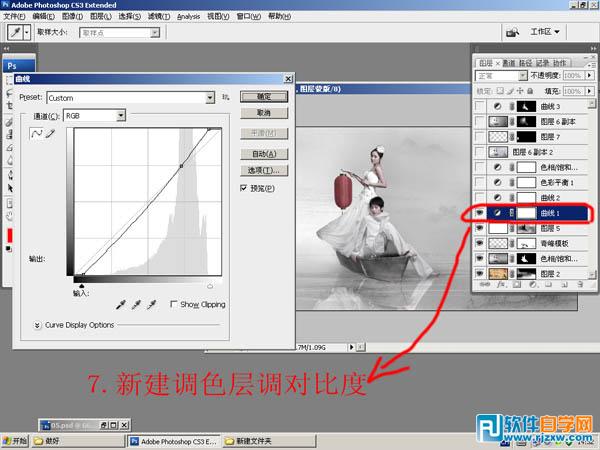The width and height of the screenshot is (600, 450).
Task: Hide the 青峰模板 layer
Action: pos(480,243)
